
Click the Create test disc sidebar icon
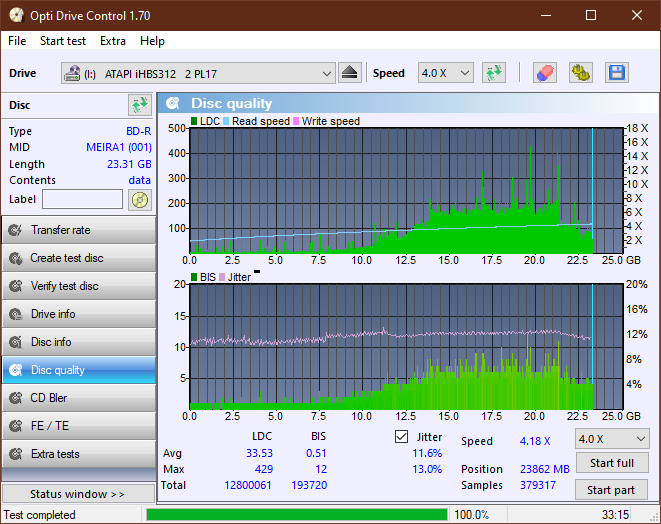pos(16,258)
